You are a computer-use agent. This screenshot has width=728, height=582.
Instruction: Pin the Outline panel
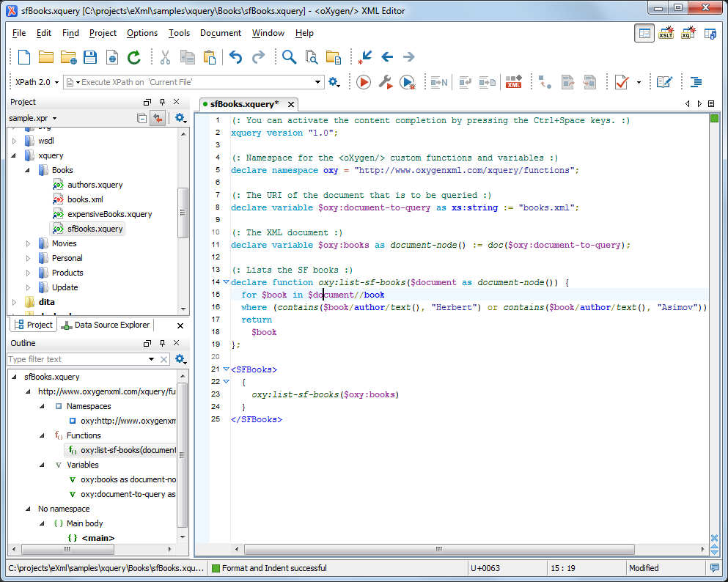point(162,343)
